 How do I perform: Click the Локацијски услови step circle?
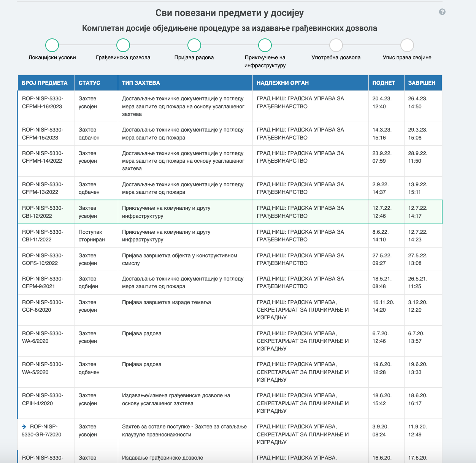pos(52,45)
